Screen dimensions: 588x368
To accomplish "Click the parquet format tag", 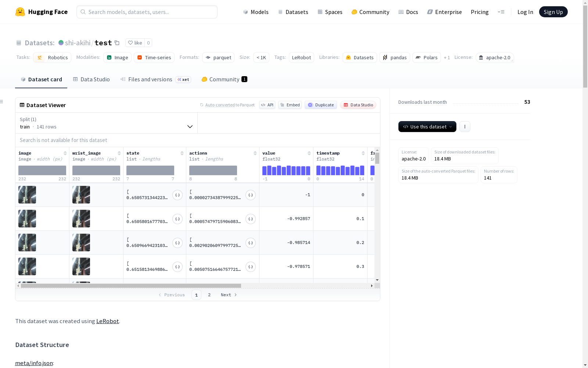I will [218, 57].
